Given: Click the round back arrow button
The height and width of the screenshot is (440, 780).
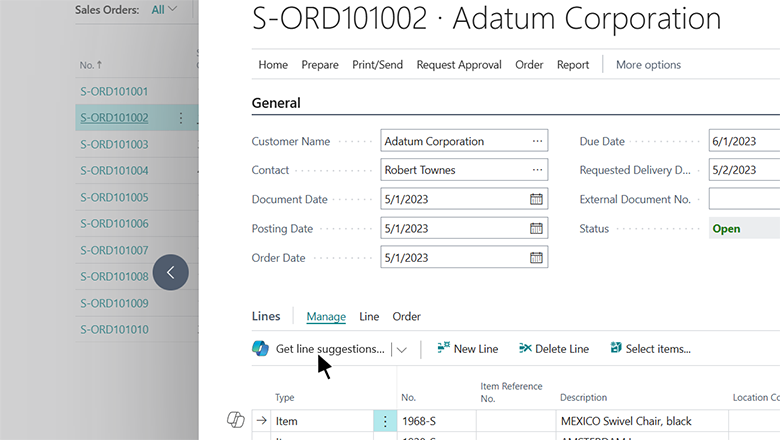Looking at the screenshot, I should tap(171, 272).
